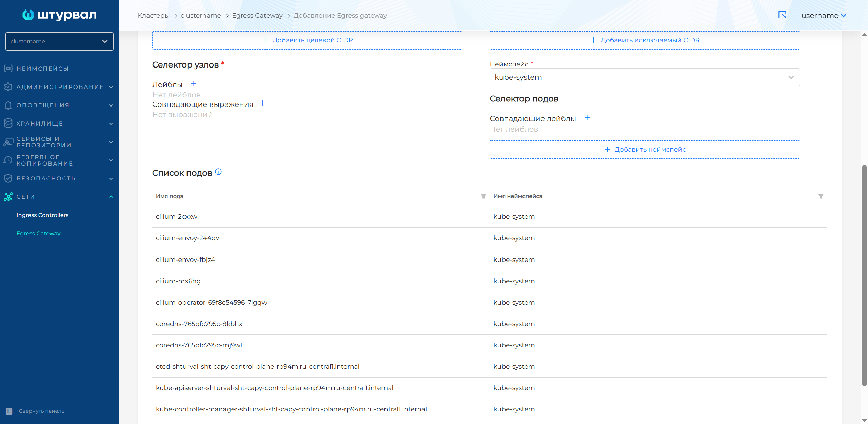This screenshot has width=868, height=424.
Task: Open info tooltip next to Список подов
Action: [x=219, y=172]
